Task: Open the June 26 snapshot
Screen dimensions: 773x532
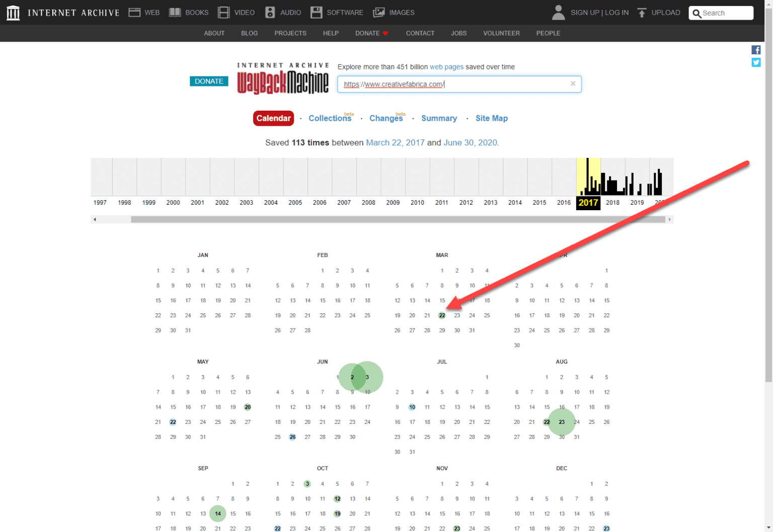Action: [x=292, y=437]
